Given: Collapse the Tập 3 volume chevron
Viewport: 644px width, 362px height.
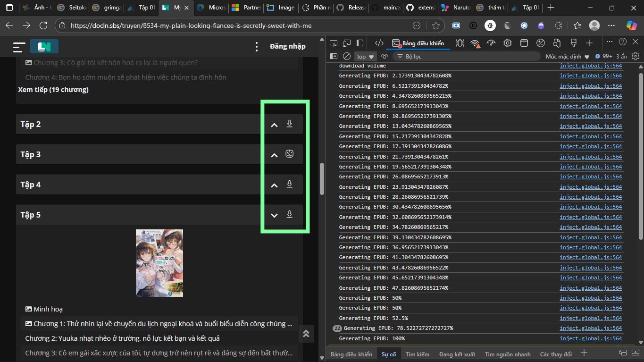Looking at the screenshot, I should tap(274, 155).
